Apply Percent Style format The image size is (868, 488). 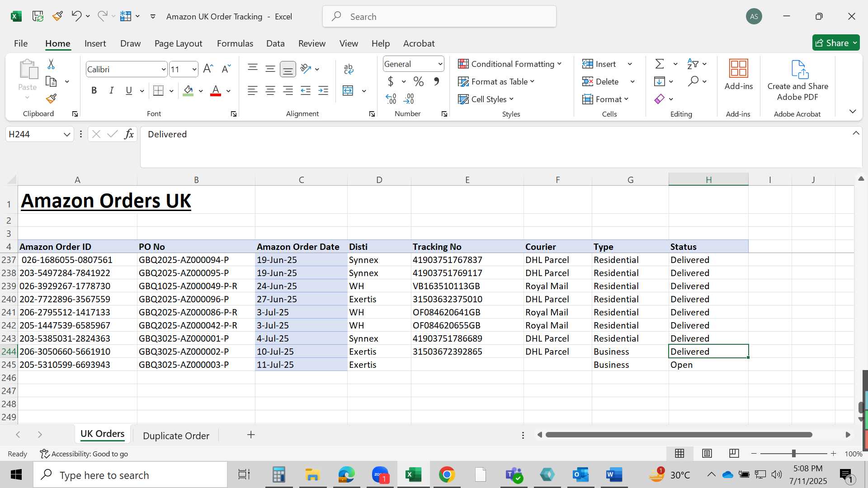419,81
